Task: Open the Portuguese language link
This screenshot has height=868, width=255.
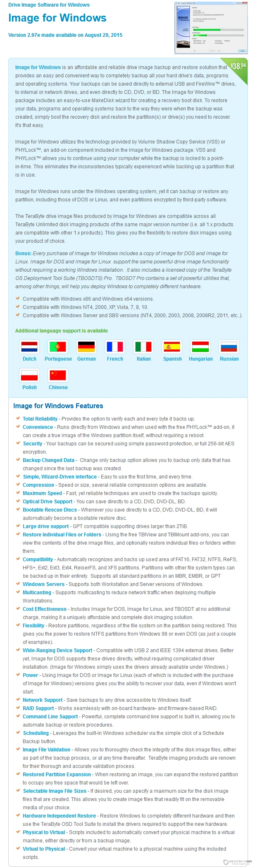Action: coord(58,359)
